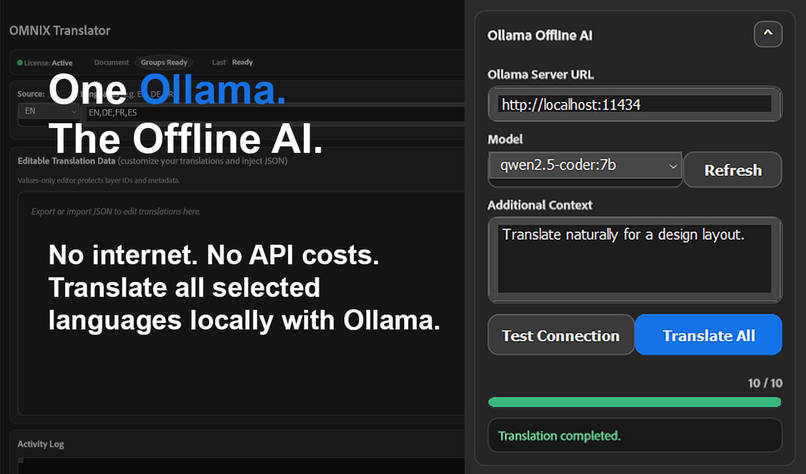Click the Document status label

click(x=111, y=62)
